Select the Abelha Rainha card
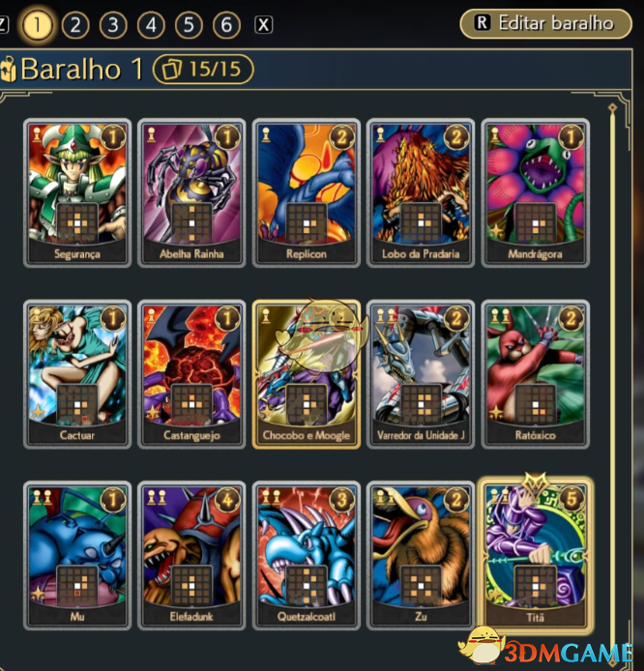Viewport: 644px width, 671px height. [191, 192]
